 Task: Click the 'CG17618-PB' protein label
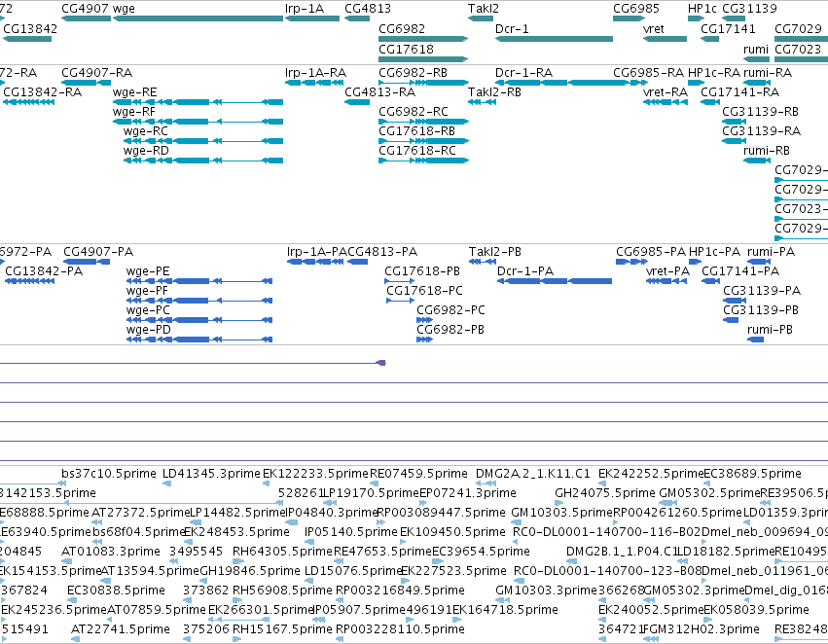pos(422,271)
